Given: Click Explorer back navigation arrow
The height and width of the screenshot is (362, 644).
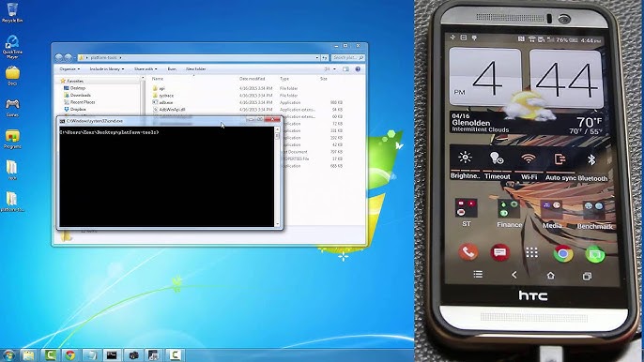Looking at the screenshot, I should point(59,58).
